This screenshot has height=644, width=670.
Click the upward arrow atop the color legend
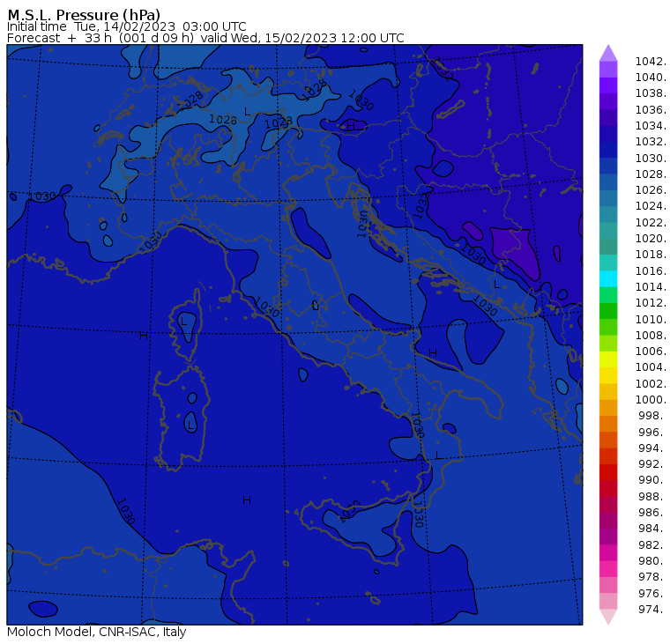coord(608,53)
